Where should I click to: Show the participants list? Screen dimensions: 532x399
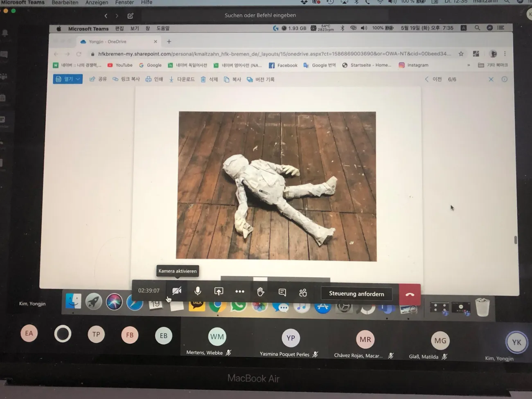(303, 293)
